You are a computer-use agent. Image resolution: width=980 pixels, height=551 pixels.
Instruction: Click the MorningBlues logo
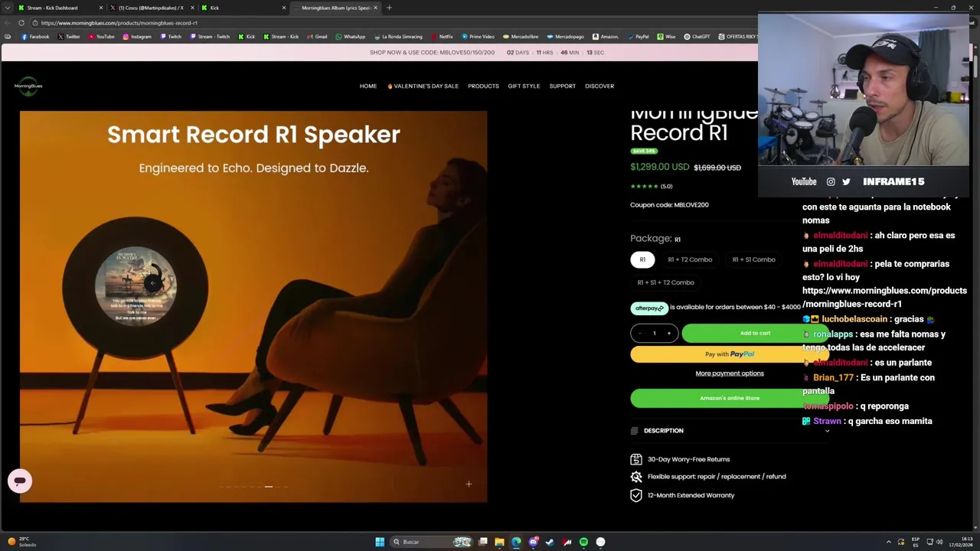28,86
